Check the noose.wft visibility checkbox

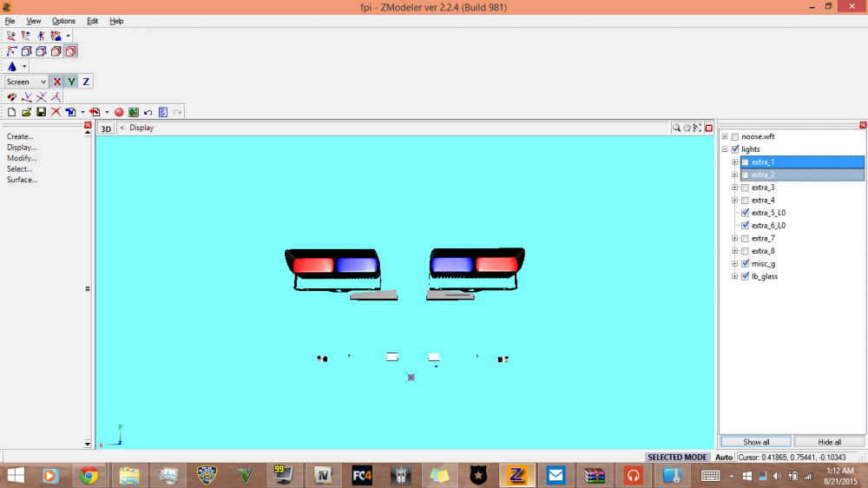pos(735,137)
